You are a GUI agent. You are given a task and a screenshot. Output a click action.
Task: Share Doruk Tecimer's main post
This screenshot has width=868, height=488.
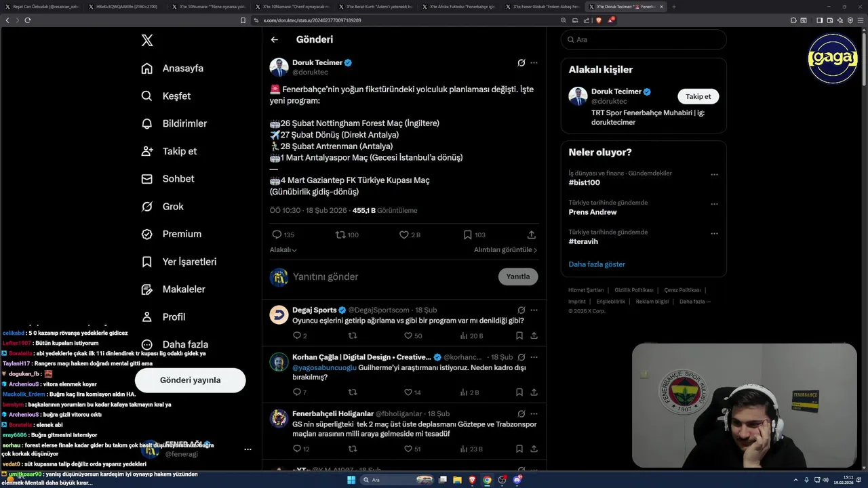coord(532,235)
